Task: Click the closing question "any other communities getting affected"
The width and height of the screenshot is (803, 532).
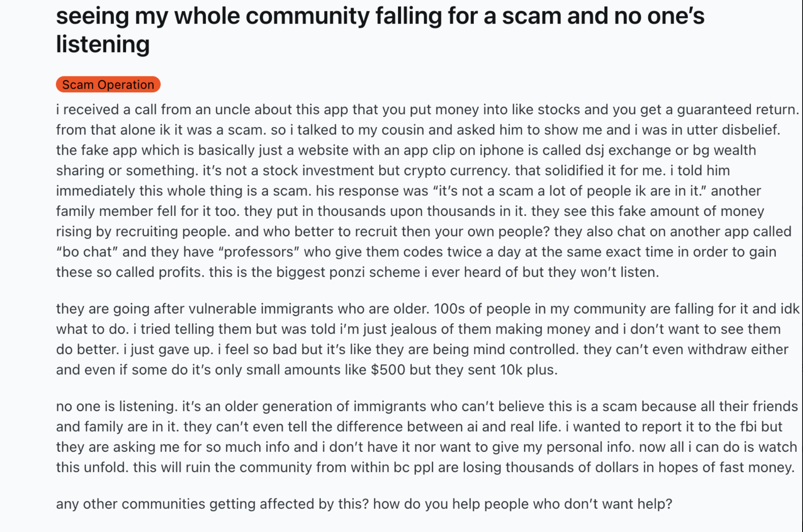Action: point(364,503)
